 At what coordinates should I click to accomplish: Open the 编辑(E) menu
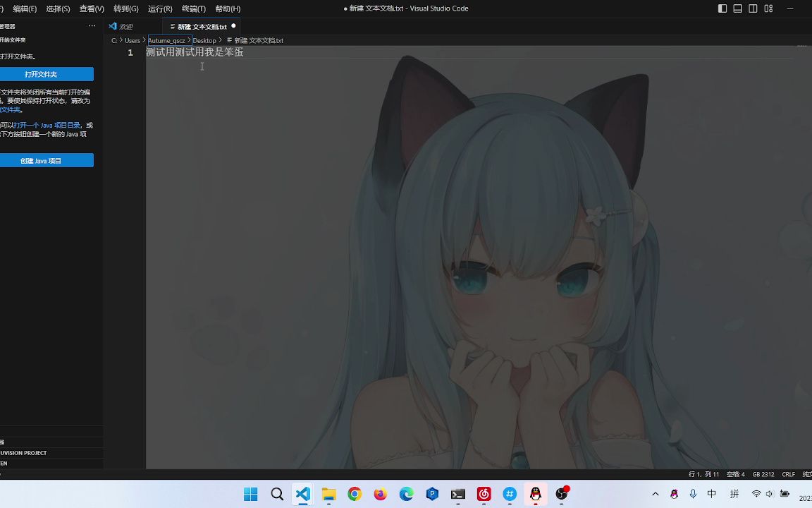coord(25,8)
